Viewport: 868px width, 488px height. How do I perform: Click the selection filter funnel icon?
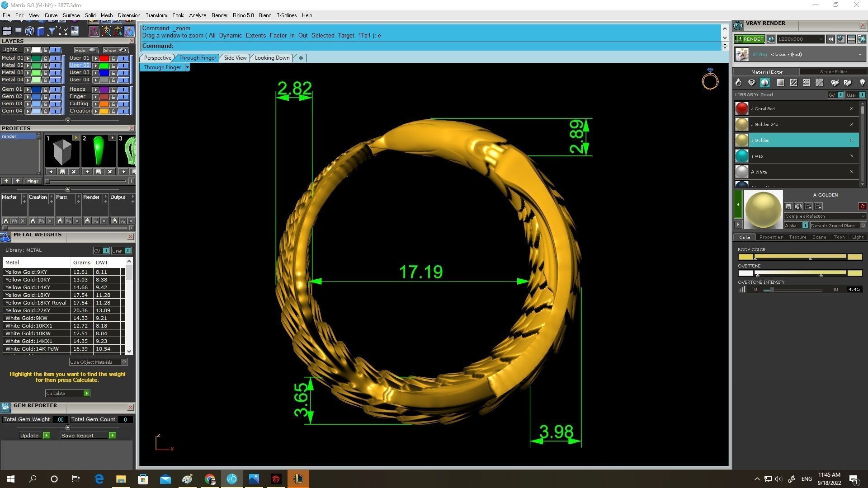click(52, 31)
